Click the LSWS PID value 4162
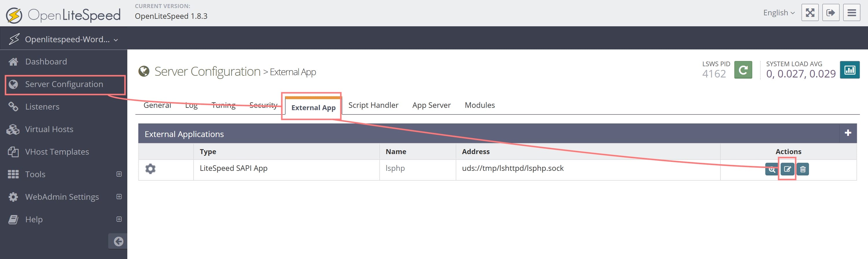Image resolution: width=868 pixels, height=259 pixels. tap(714, 74)
